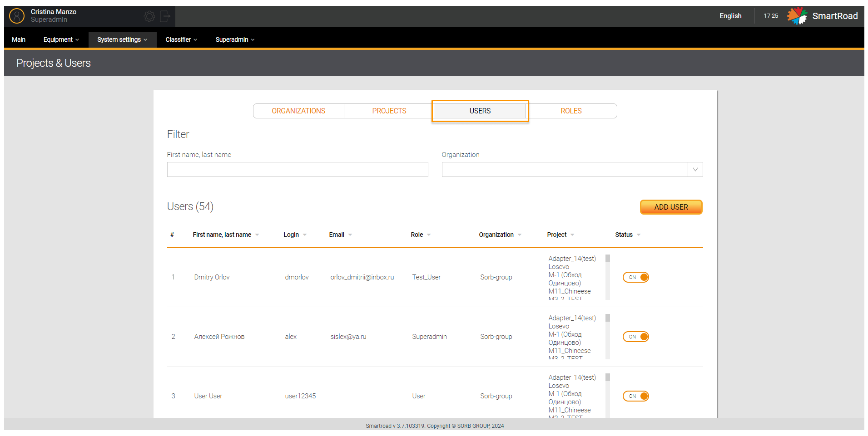Screen dimensions: 868x436
Task: Click the Superadmin role cell for alex
Action: coord(429,337)
